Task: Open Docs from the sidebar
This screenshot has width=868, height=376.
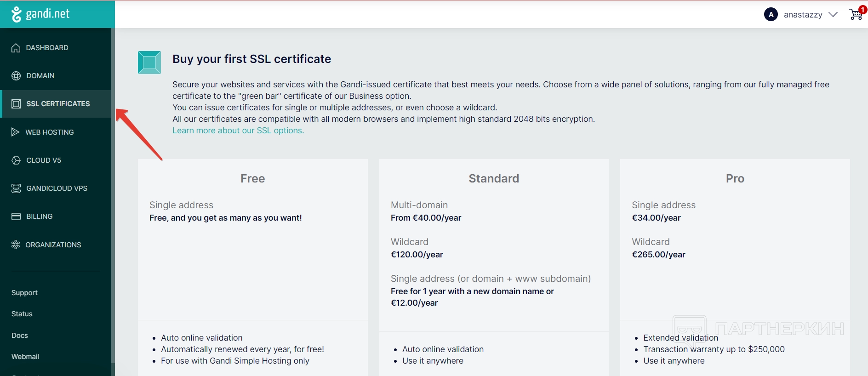Action: coord(20,336)
